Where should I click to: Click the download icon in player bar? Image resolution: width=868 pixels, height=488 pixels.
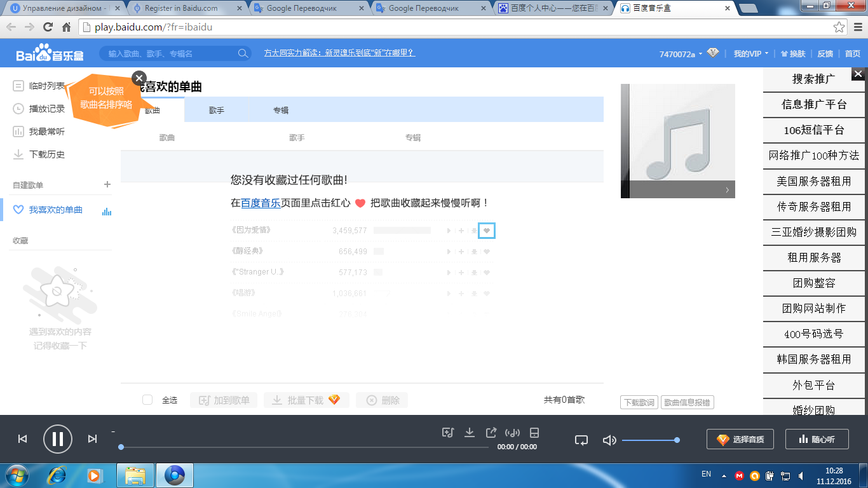pyautogui.click(x=470, y=433)
